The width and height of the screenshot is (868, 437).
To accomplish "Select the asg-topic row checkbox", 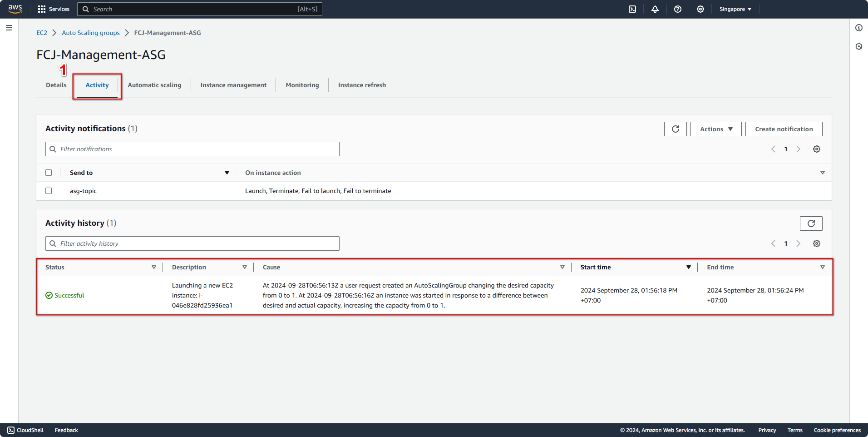I will tap(49, 191).
